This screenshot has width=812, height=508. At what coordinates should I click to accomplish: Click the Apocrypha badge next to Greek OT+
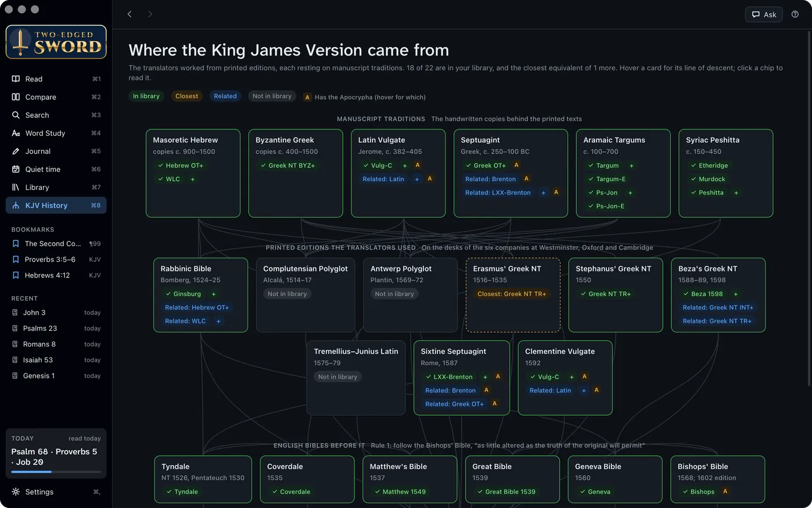pos(516,165)
